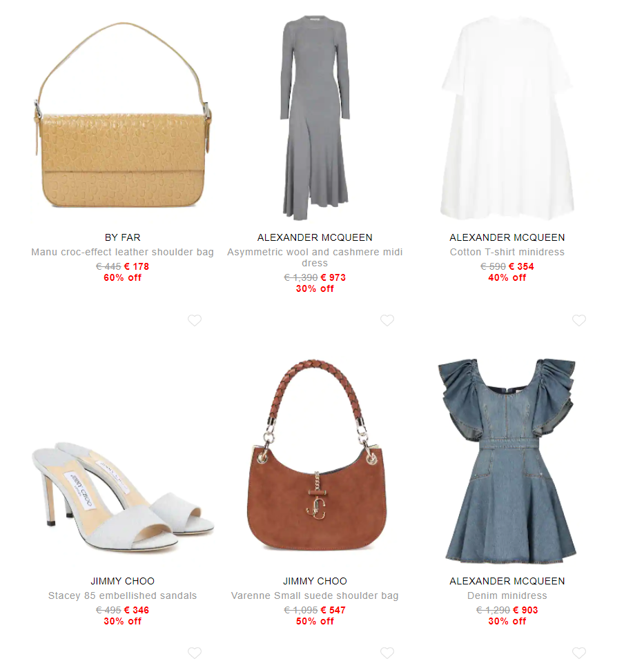Select the Jimmy Choo silver sandals picture
The image size is (644, 670).
[123, 495]
